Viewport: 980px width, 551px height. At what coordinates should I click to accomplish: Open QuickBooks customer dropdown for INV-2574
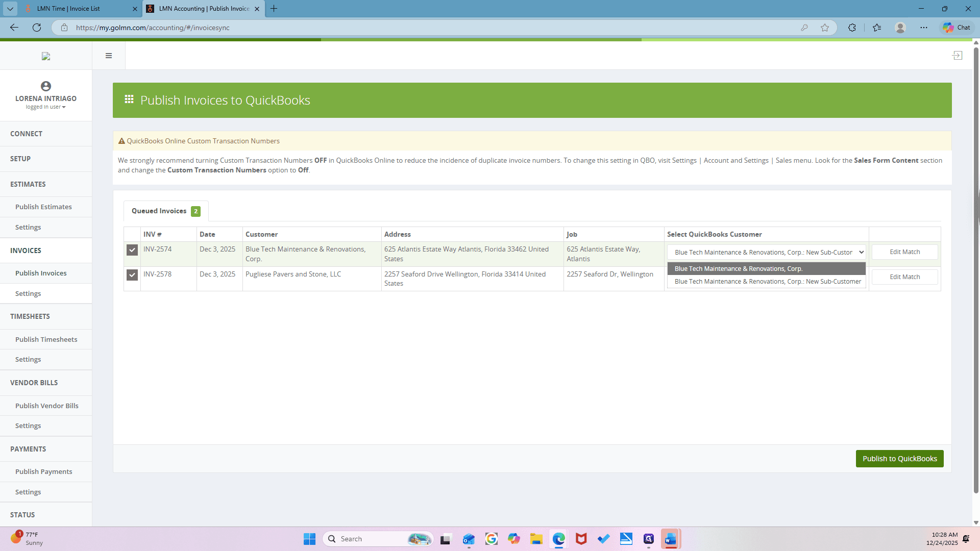pyautogui.click(x=766, y=252)
